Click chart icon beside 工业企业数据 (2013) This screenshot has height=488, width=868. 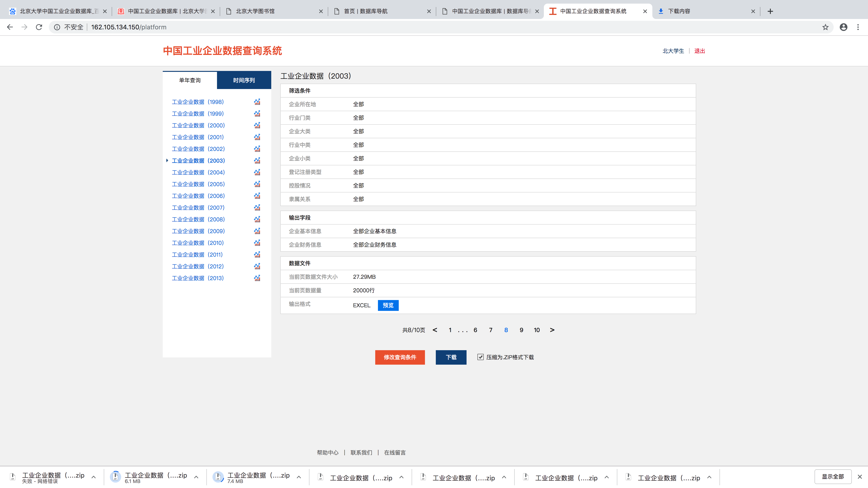[257, 278]
